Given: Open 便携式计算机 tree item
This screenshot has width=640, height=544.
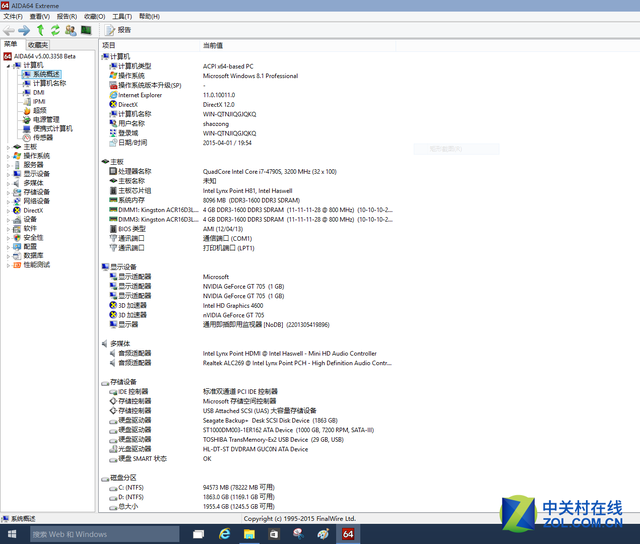Looking at the screenshot, I should click(x=48, y=129).
